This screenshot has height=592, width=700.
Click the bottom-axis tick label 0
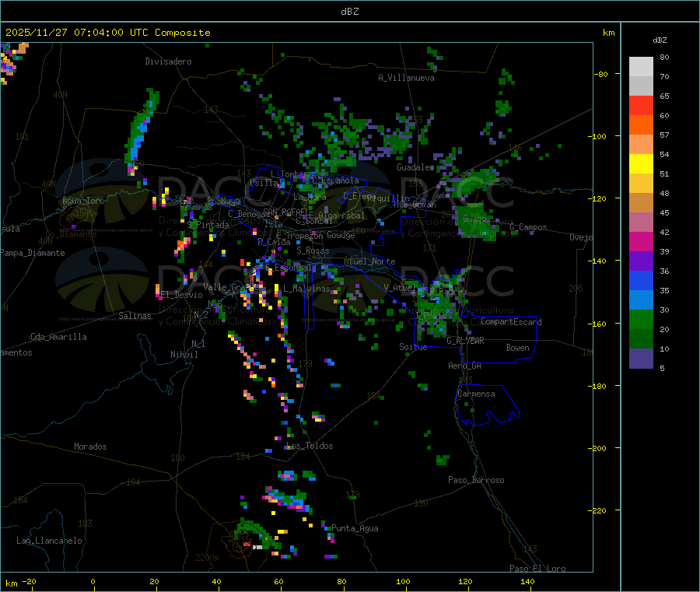93,581
